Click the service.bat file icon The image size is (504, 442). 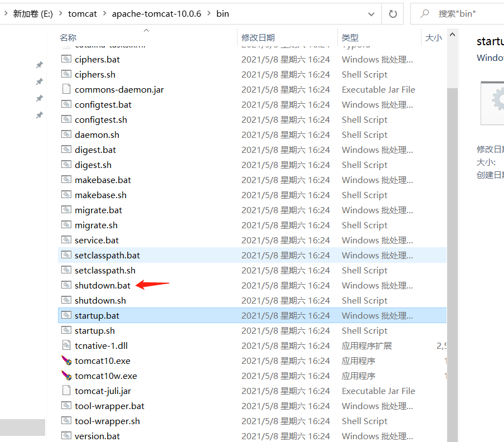[66, 239]
